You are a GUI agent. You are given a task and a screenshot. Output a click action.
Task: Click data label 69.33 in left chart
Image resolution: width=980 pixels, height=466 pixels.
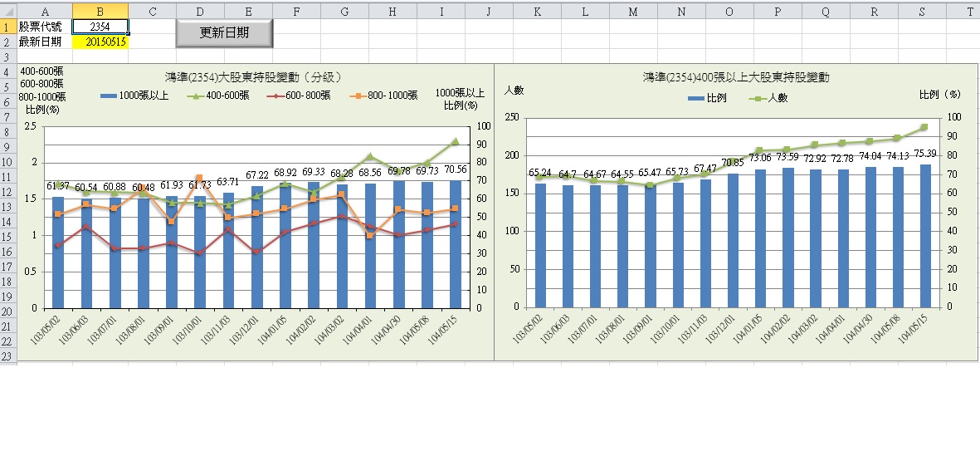pos(314,171)
